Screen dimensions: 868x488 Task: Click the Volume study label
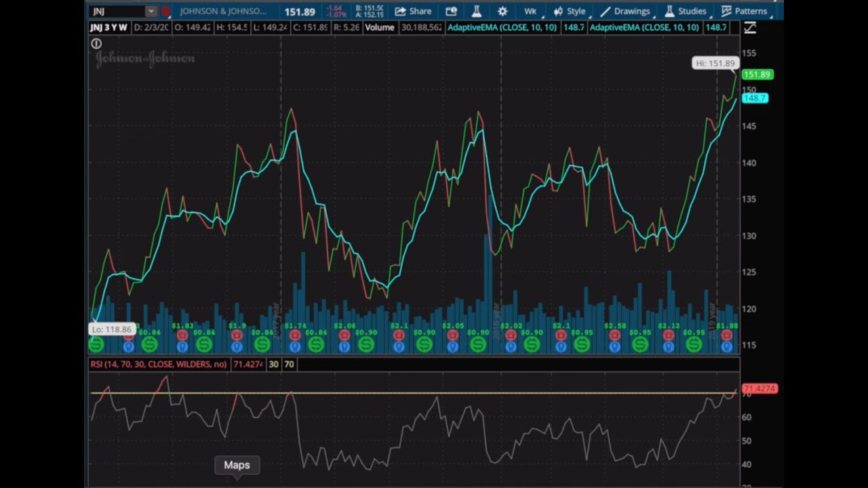(x=380, y=28)
